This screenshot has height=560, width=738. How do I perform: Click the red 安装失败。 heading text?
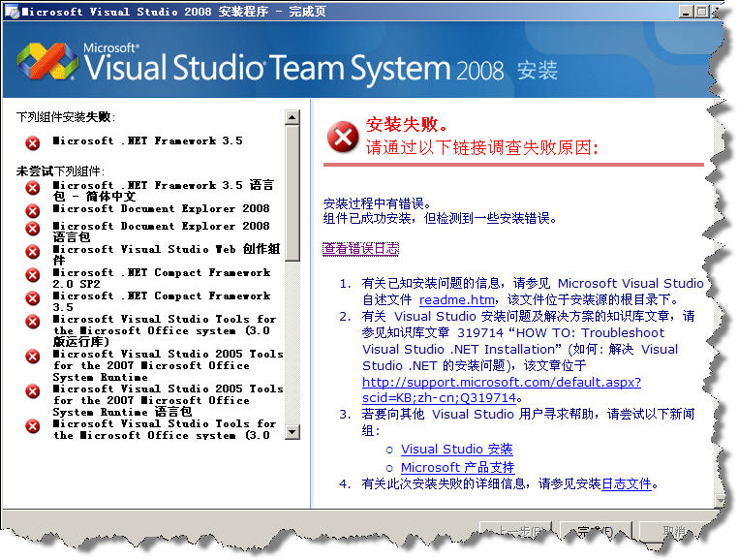click(x=407, y=124)
